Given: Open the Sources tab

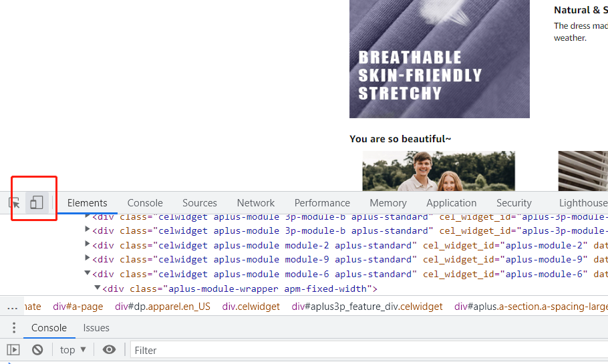Looking at the screenshot, I should coord(199,203).
